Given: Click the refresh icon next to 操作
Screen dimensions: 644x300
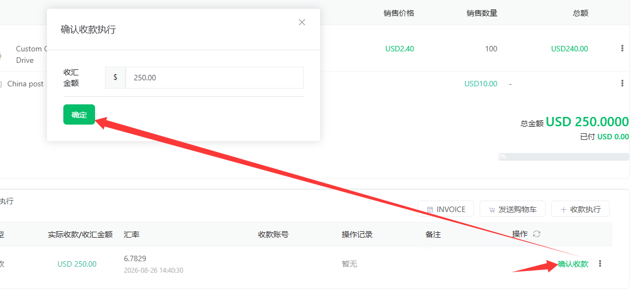Looking at the screenshot, I should [536, 234].
